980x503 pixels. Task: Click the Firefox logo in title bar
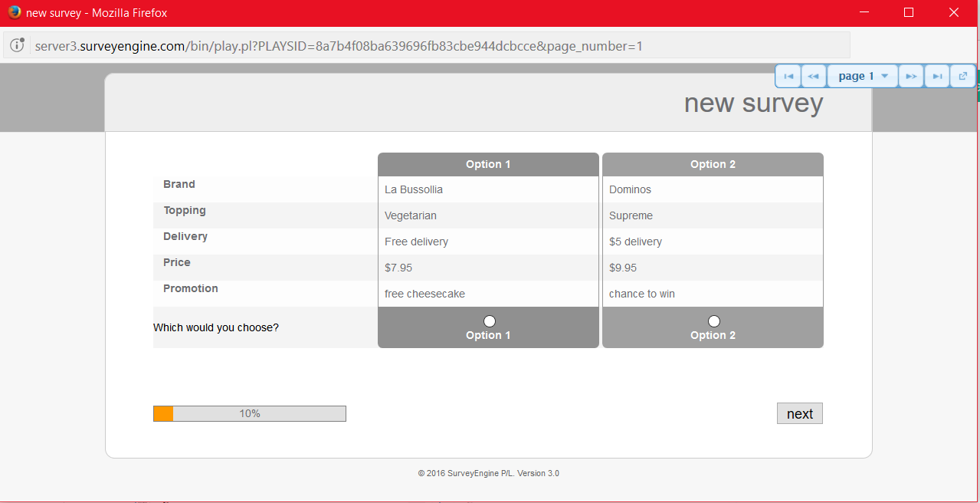[x=14, y=13]
